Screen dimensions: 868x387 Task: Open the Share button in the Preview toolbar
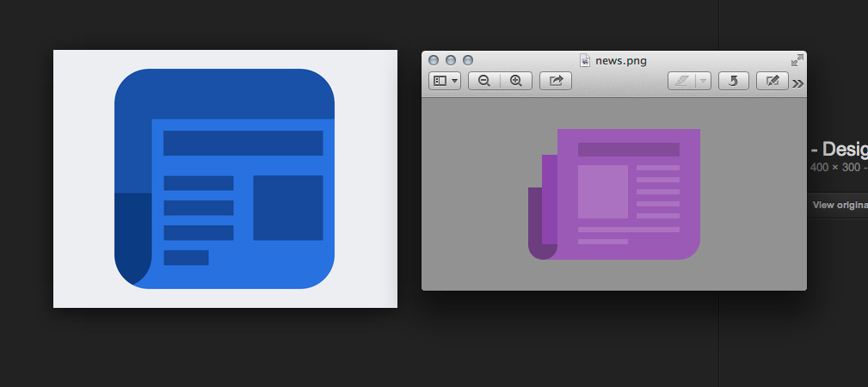click(556, 81)
